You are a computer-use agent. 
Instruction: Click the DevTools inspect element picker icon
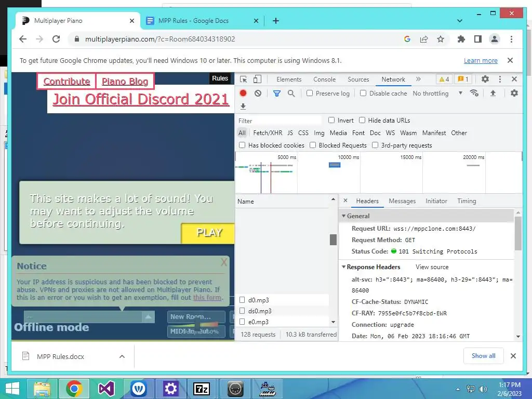(x=243, y=79)
